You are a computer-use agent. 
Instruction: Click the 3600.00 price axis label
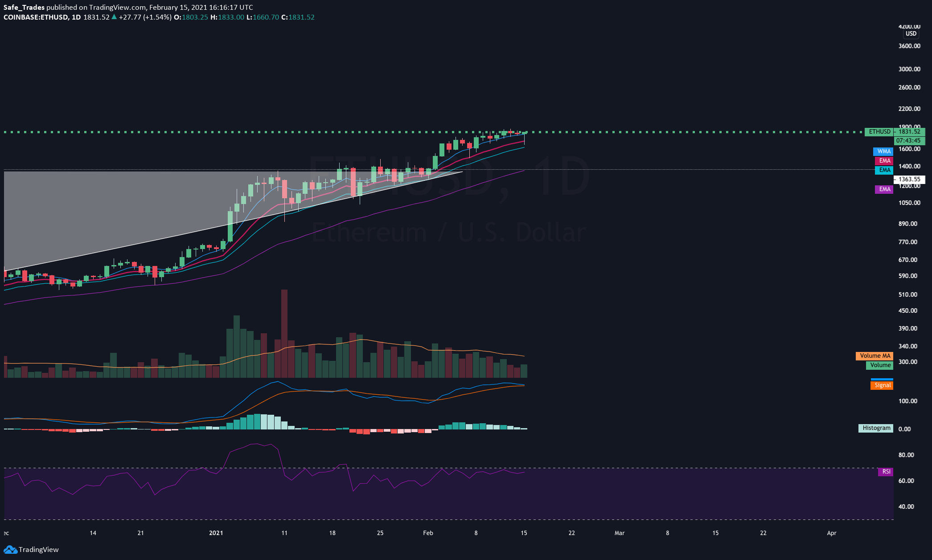pos(909,46)
